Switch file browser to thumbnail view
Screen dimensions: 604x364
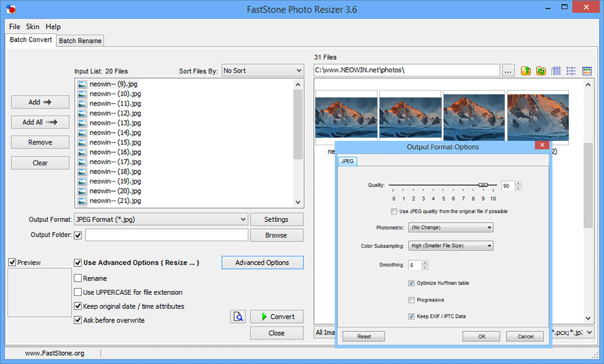tap(586, 70)
